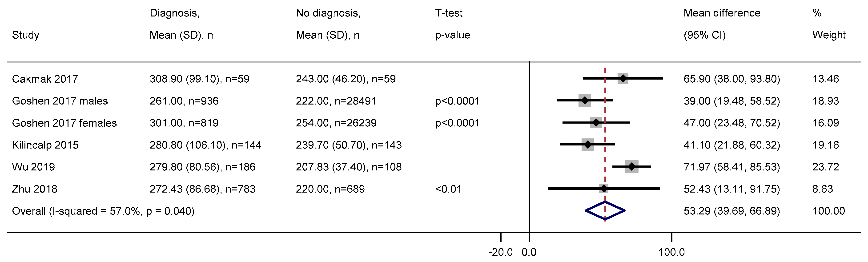868x262 pixels.
Task: Click the Mean difference column header
Action: click(722, 13)
